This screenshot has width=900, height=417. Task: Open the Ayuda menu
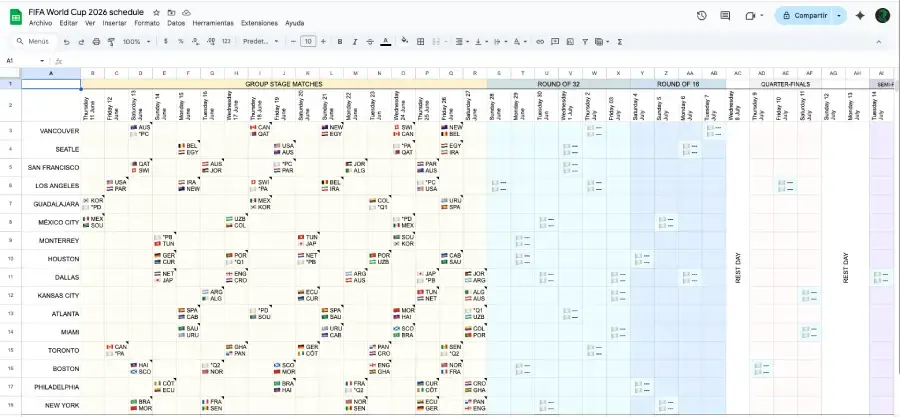[x=295, y=24]
